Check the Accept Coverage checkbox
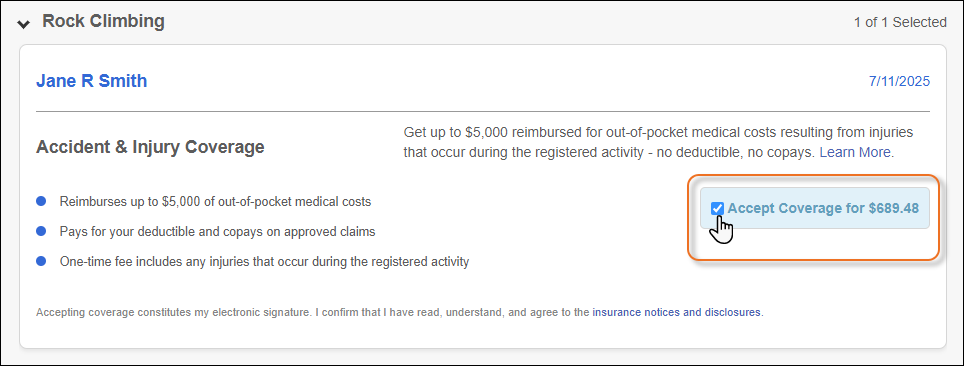Image resolution: width=964 pixels, height=366 pixels. [x=717, y=209]
